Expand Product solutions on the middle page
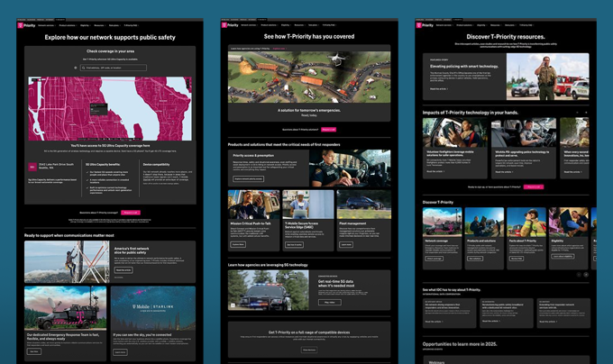613x364 pixels. (270, 25)
